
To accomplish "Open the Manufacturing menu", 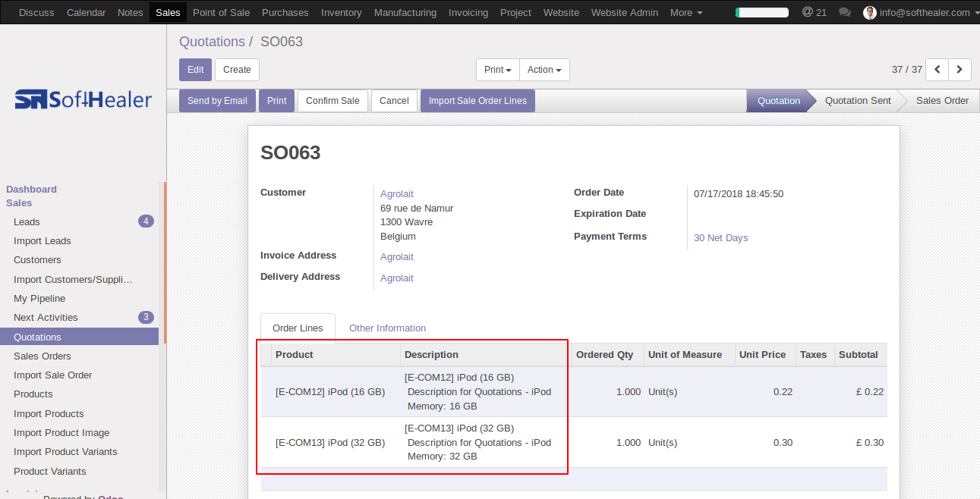I will click(405, 12).
